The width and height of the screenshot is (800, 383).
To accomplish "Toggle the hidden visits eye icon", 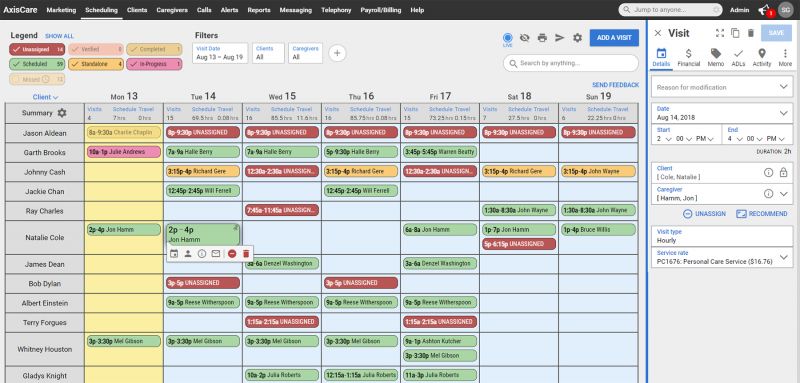I will pyautogui.click(x=524, y=38).
